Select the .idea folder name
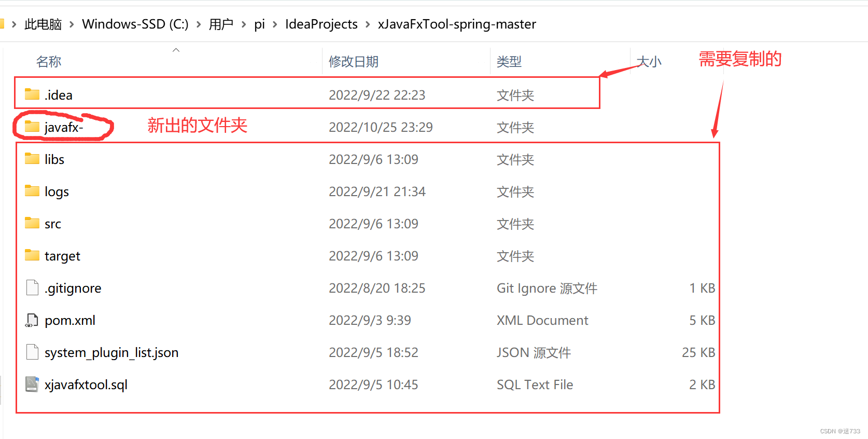Viewport: 868px width, 439px height. click(x=59, y=95)
